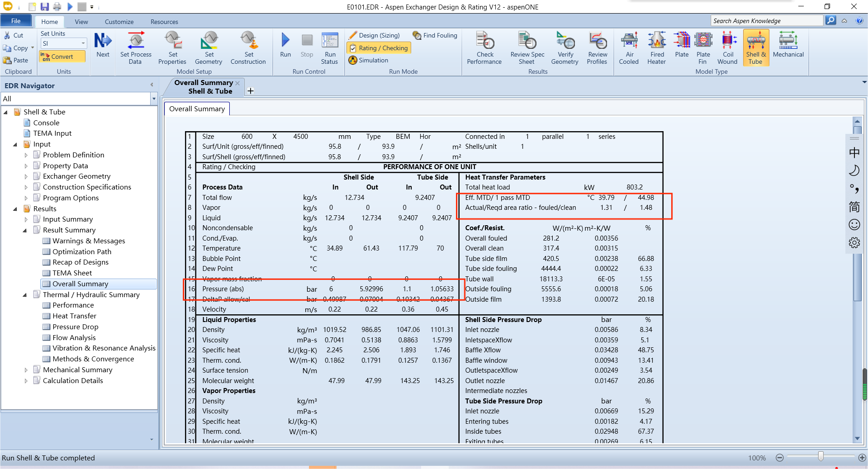Open Warnings & Messages in navigator
The width and height of the screenshot is (868, 469).
coord(89,241)
